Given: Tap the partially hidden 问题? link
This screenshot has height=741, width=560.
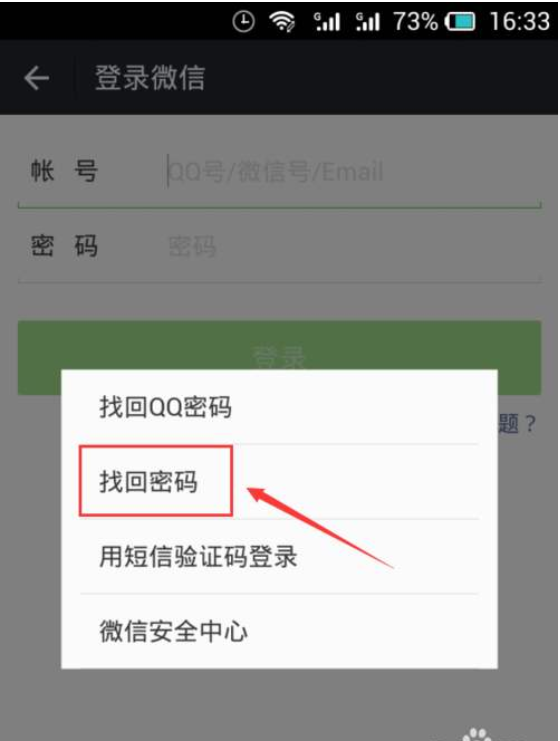Looking at the screenshot, I should (517, 423).
